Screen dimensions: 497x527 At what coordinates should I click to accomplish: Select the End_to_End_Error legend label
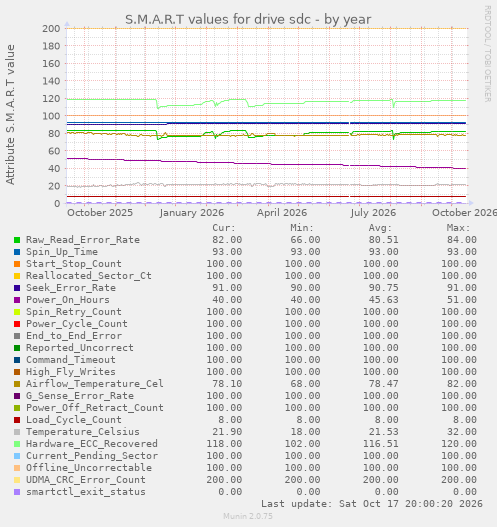[74, 336]
